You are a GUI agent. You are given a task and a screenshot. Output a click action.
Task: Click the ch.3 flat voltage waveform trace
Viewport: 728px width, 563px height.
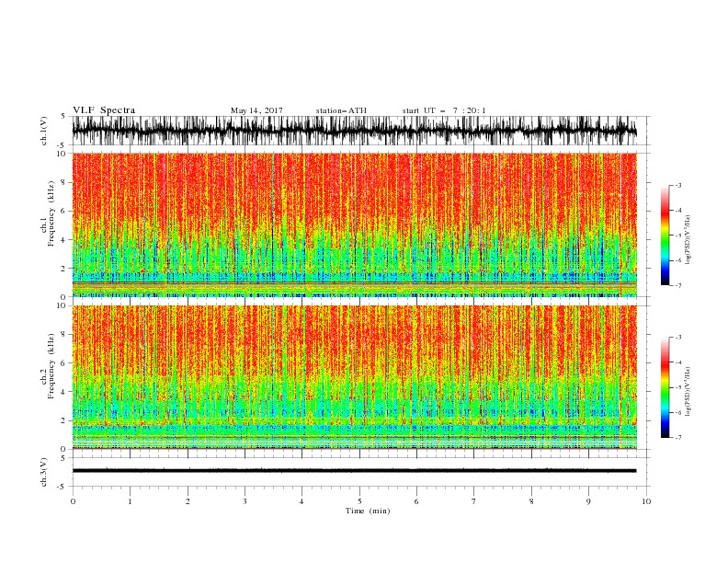point(354,471)
